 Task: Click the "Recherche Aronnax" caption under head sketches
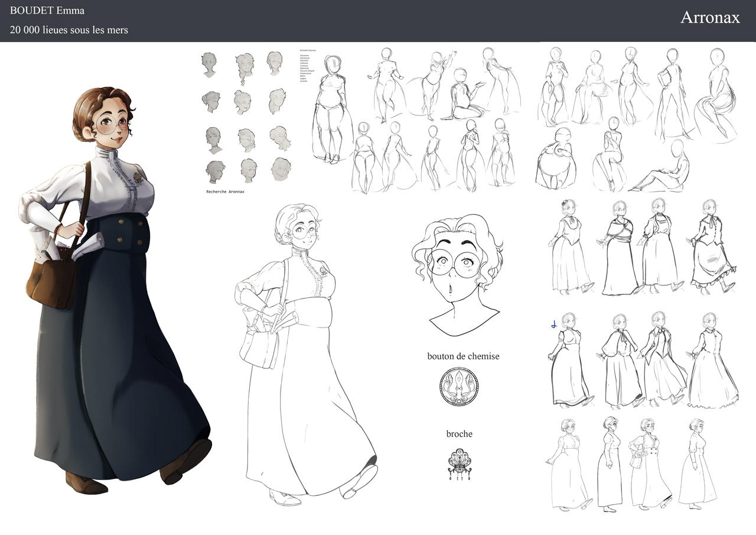pos(225,192)
